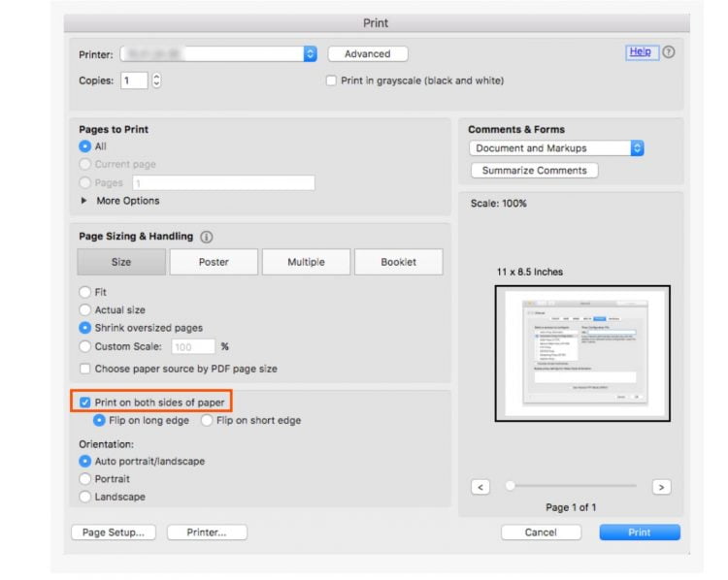Open the Printer selection dropdown
The image size is (728, 580).
pyautogui.click(x=218, y=53)
